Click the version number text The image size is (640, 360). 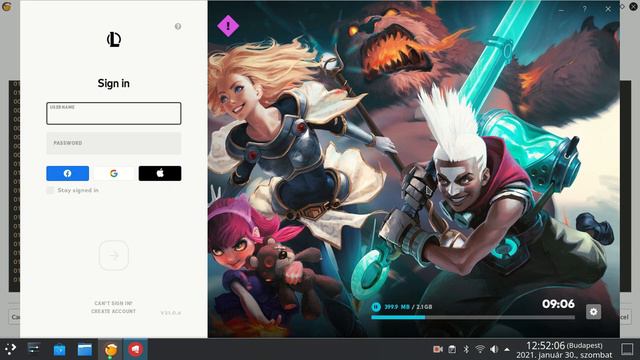click(171, 313)
